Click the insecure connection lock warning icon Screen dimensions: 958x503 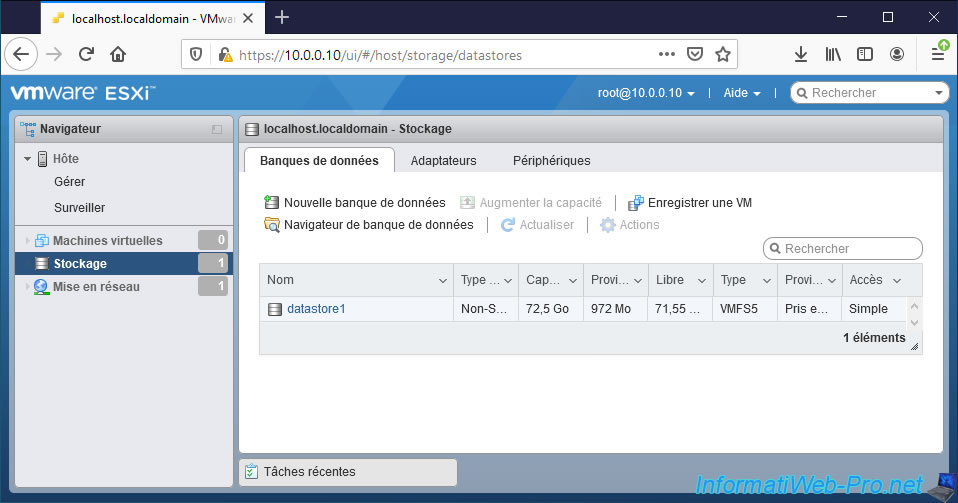pyautogui.click(x=225, y=55)
